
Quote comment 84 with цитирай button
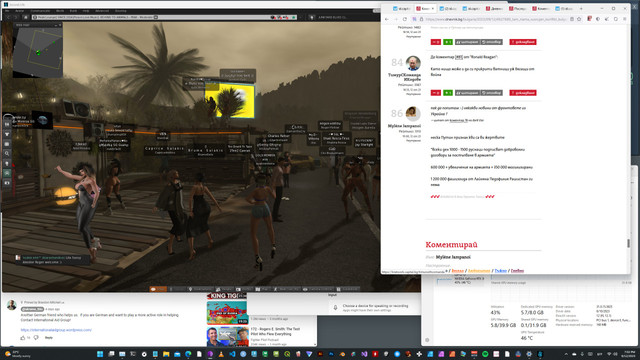[467, 93]
